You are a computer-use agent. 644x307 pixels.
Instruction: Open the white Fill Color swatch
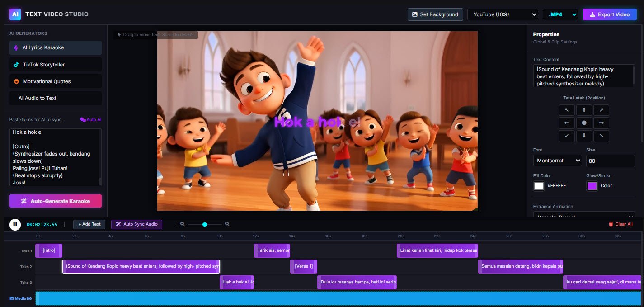click(539, 186)
